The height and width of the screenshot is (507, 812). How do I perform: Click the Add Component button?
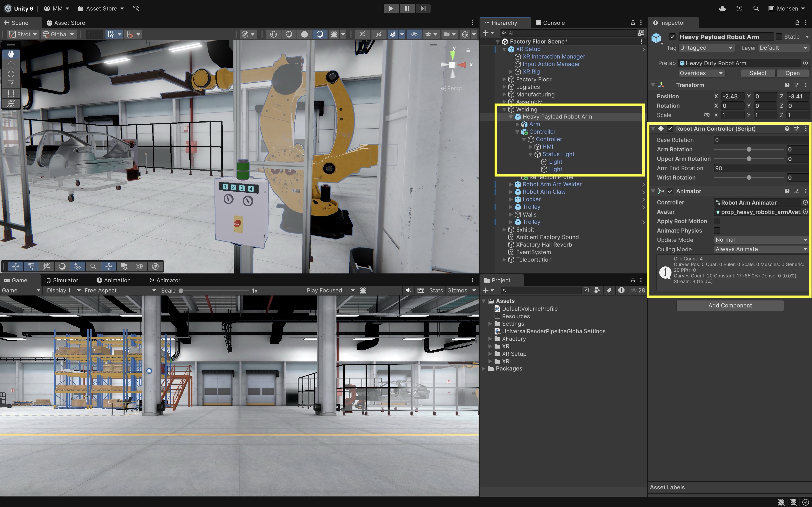[730, 305]
